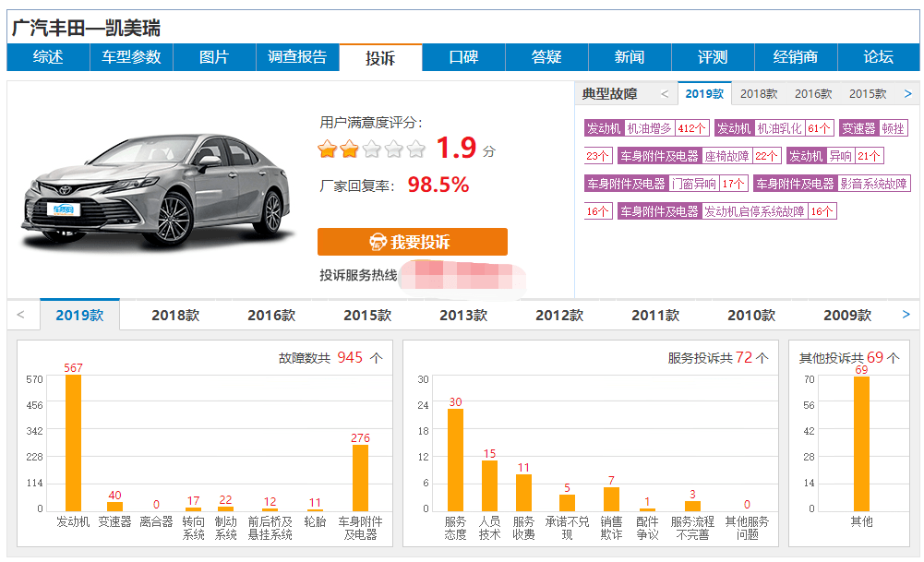924x562 pixels.
Task: Open the 论坛 forum tab
Action: click(x=879, y=57)
